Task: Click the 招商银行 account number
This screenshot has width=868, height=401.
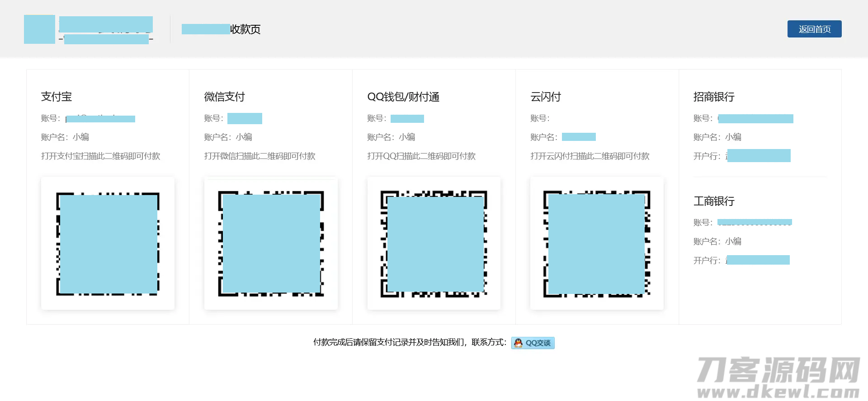Action: pos(755,119)
